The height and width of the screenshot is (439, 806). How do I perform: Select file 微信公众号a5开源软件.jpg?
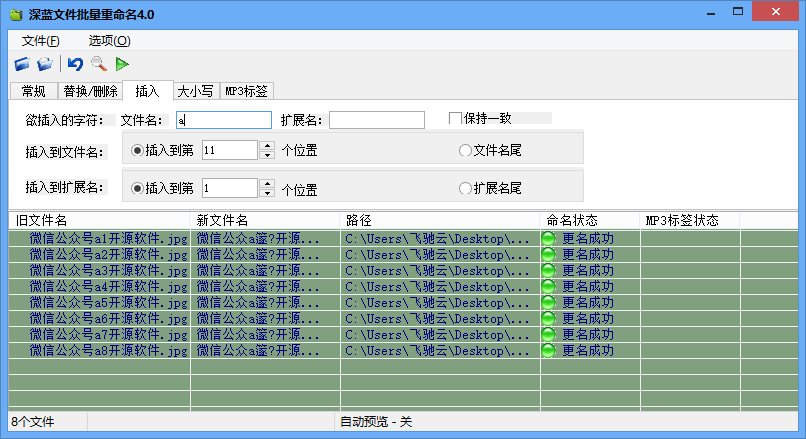click(108, 302)
